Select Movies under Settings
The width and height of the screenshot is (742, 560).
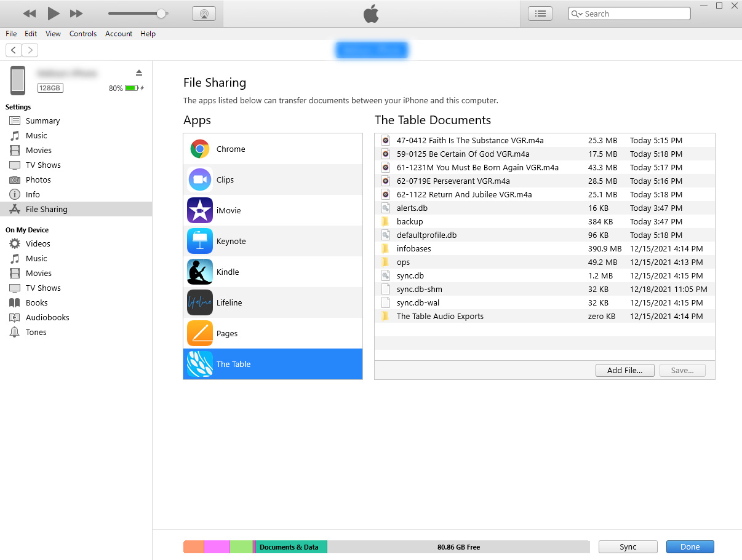coord(76,150)
